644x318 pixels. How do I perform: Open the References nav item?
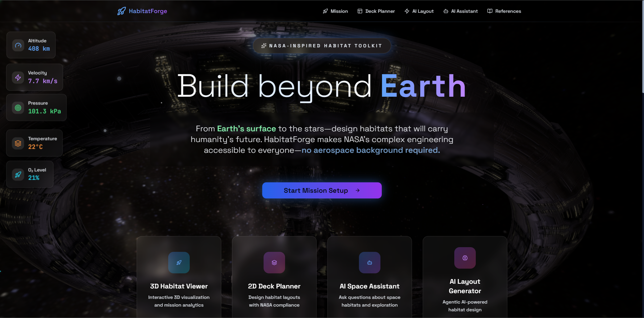pos(504,11)
